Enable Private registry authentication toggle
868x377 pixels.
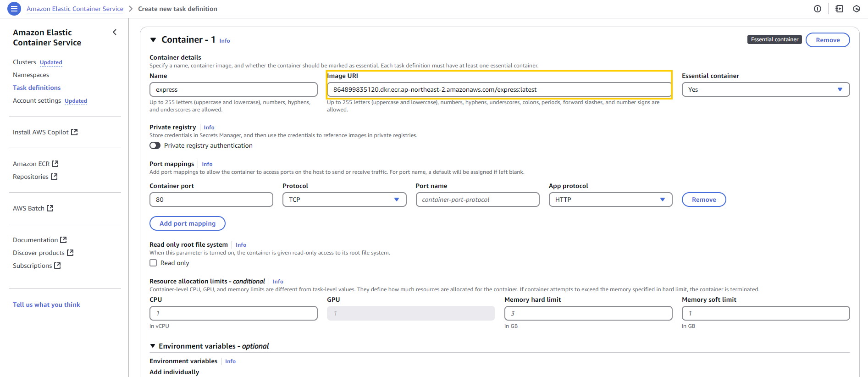[155, 145]
